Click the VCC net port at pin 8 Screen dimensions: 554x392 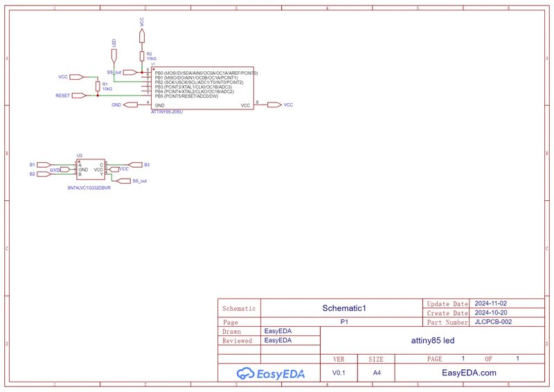pos(274,105)
